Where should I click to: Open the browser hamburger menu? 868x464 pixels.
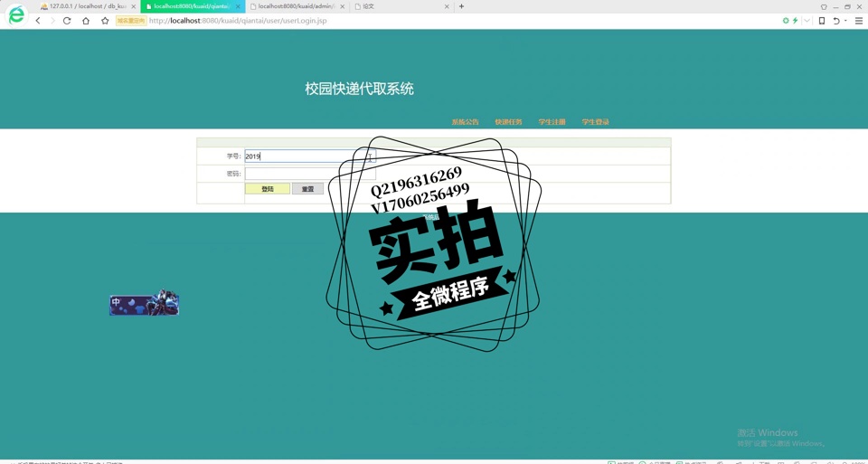tap(858, 21)
